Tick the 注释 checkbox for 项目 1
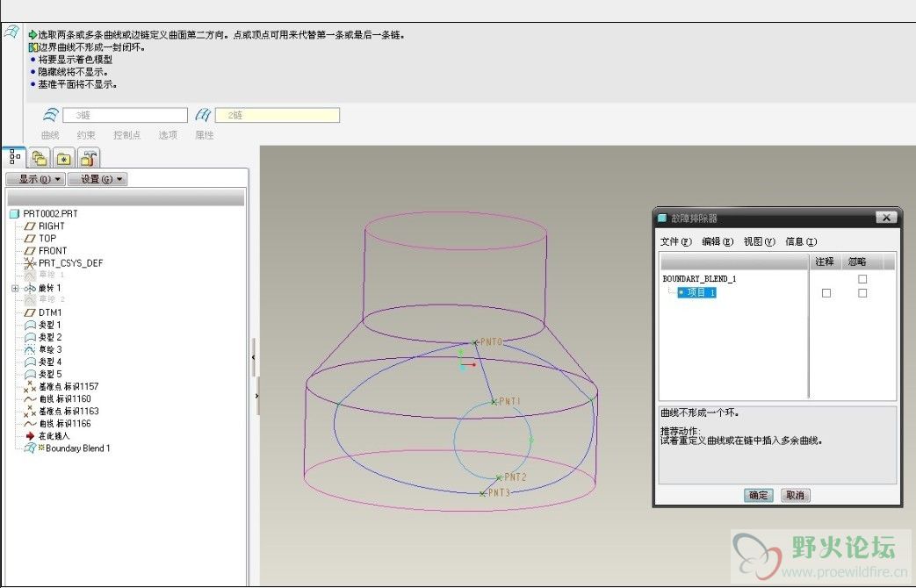The height and width of the screenshot is (588, 916). tap(826, 293)
